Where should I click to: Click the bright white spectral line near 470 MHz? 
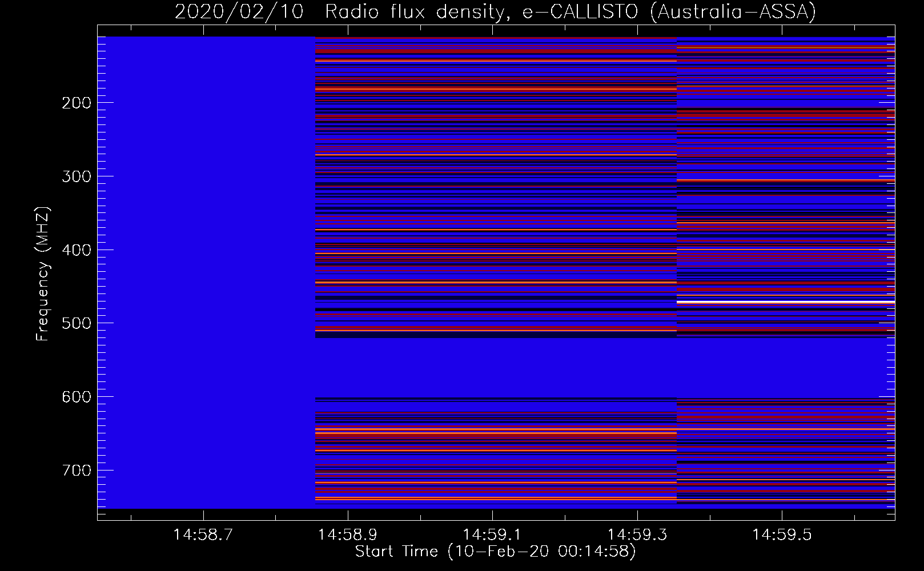pos(786,302)
